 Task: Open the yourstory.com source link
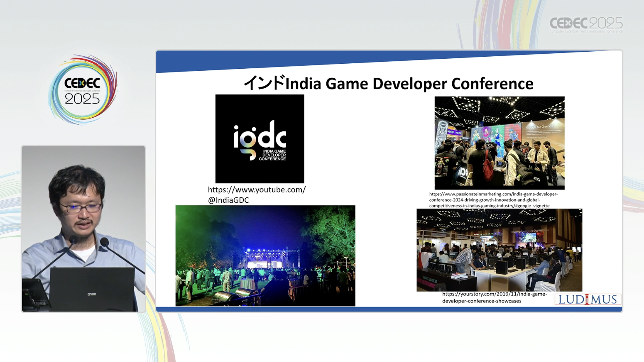(x=494, y=298)
